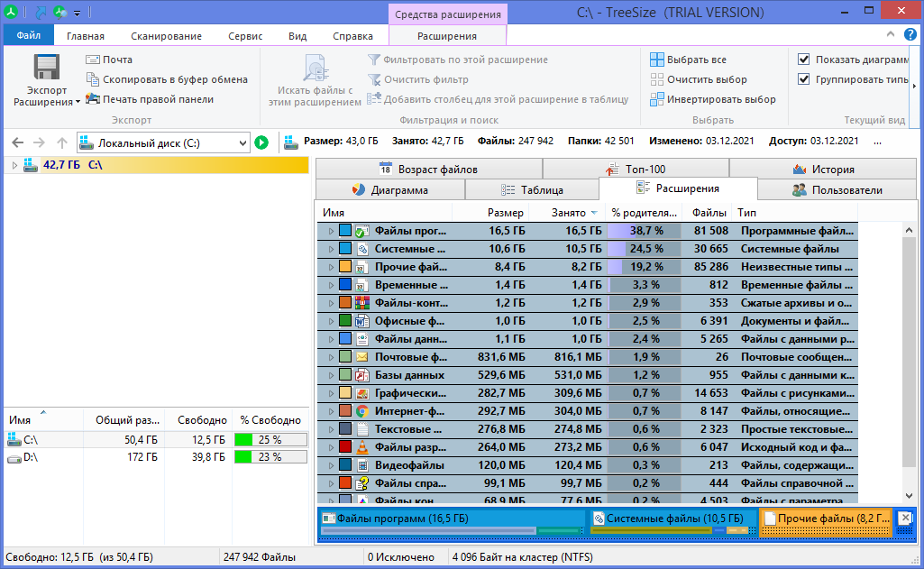This screenshot has height=569, width=924.
Task: Click Искать файлы с этим расширением icon
Action: pos(316,68)
